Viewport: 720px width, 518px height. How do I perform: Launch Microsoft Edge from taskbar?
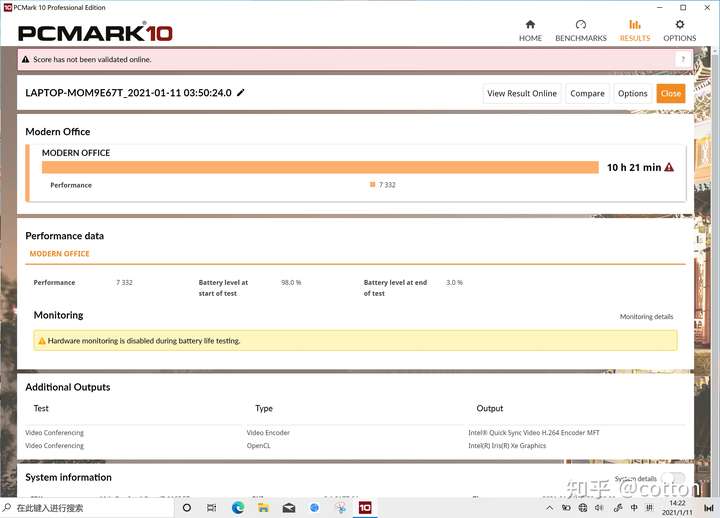tap(238, 507)
